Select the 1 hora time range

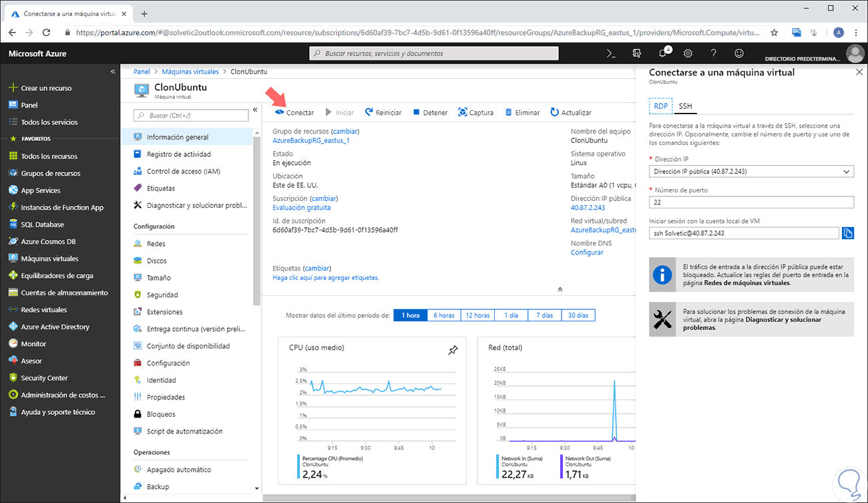click(411, 315)
